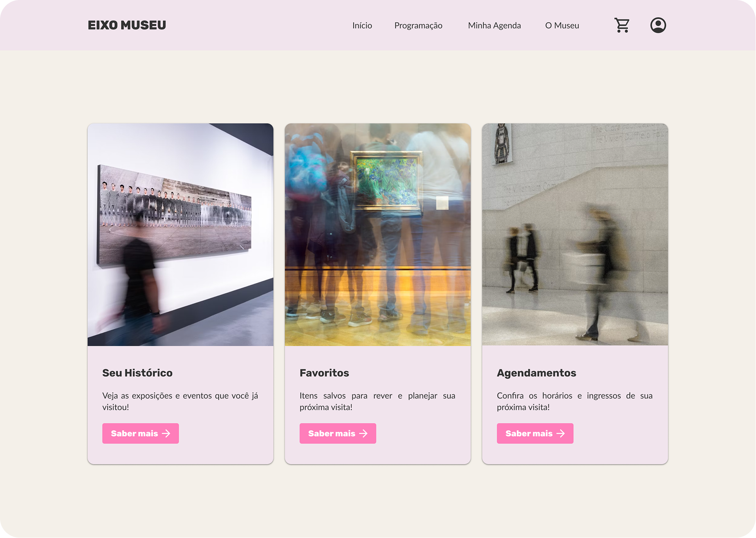Open the Programação menu item
Viewport: 756px width, 538px height.
point(418,25)
